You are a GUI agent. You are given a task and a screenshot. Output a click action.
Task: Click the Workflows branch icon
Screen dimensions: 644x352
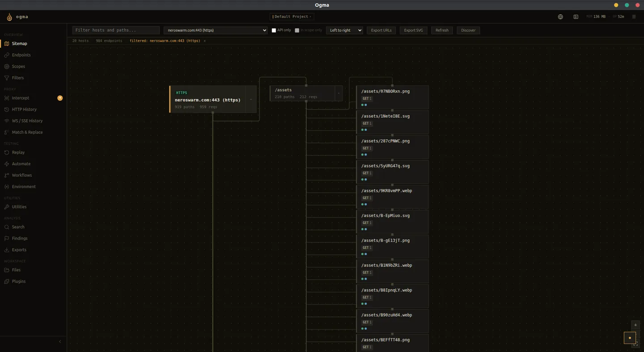coord(7,175)
